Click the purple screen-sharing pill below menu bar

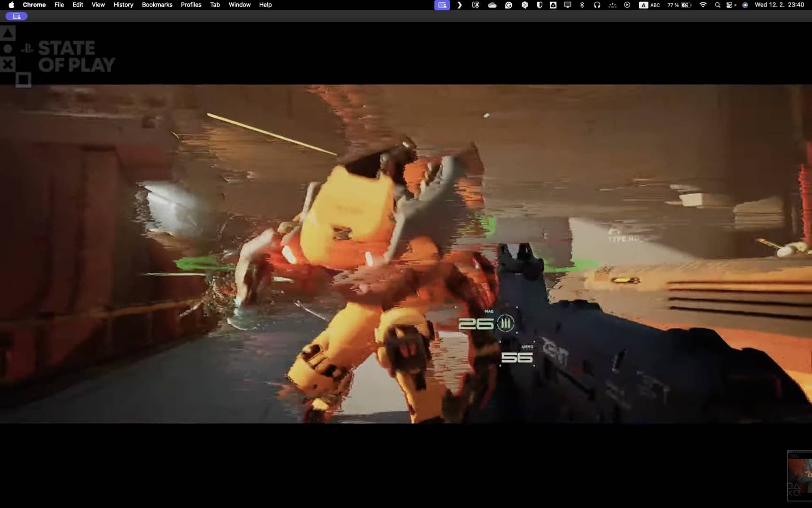[x=16, y=16]
